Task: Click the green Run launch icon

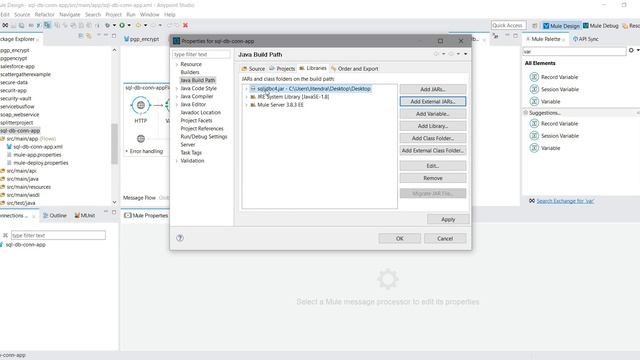Action: point(122,25)
